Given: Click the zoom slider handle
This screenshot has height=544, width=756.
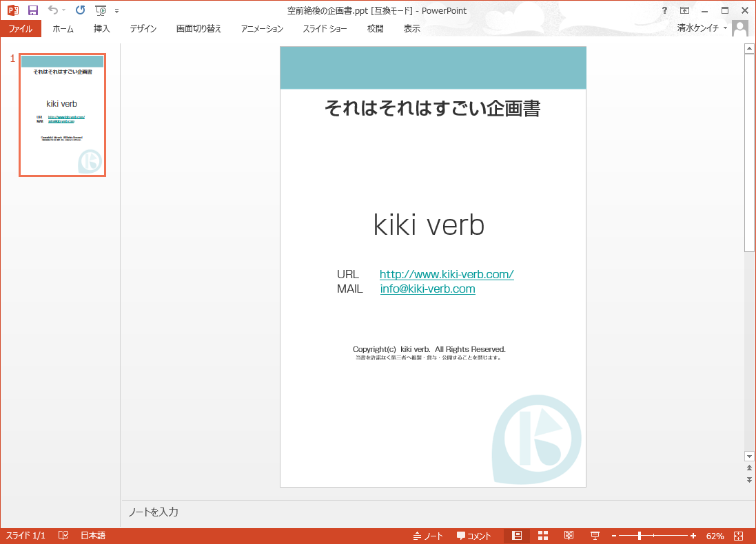Looking at the screenshot, I should (640, 536).
